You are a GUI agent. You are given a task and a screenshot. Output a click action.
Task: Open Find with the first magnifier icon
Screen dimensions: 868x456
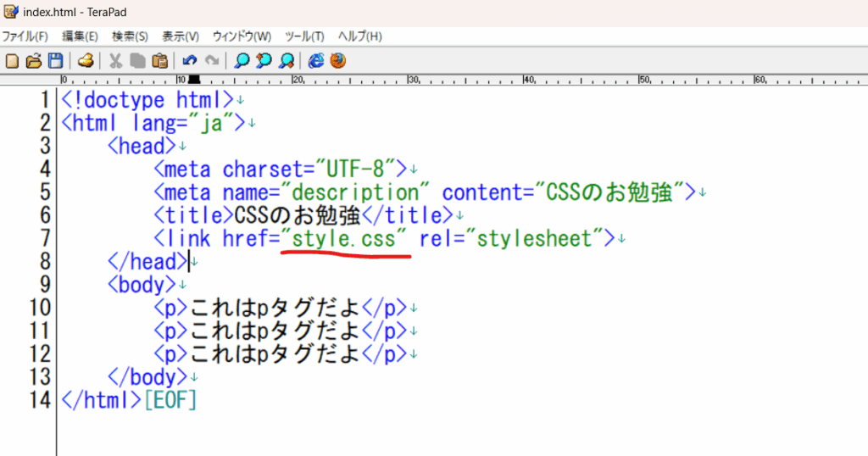242,61
